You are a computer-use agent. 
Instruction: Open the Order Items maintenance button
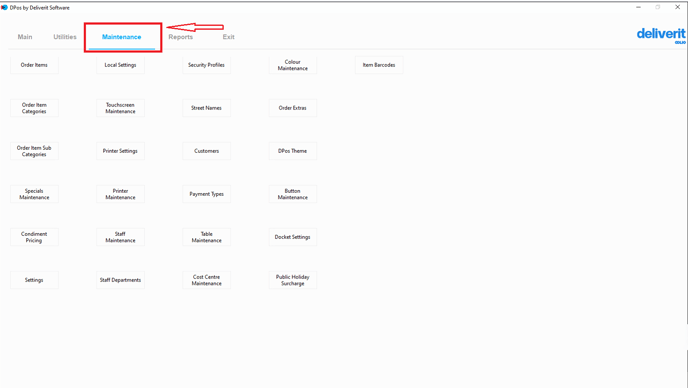point(34,65)
